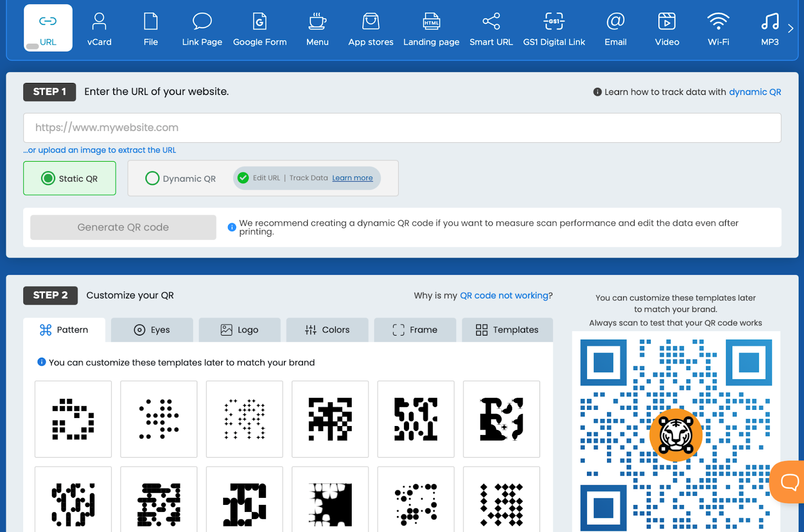Viewport: 804px width, 532px height.
Task: Select the URL QR code type
Action: click(48, 28)
